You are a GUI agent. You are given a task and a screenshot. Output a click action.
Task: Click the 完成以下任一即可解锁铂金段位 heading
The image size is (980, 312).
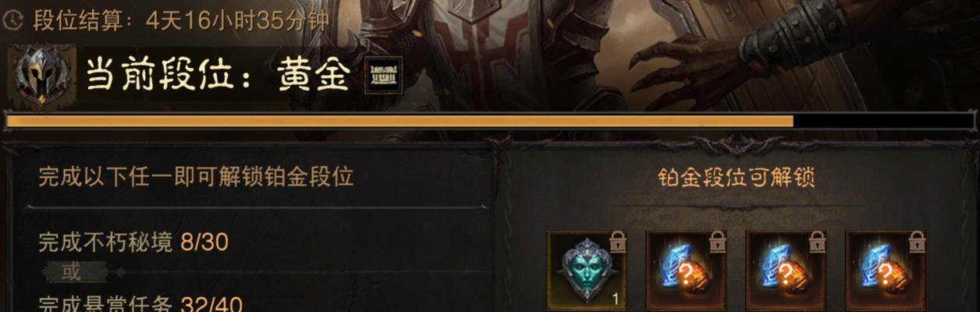coord(196,176)
